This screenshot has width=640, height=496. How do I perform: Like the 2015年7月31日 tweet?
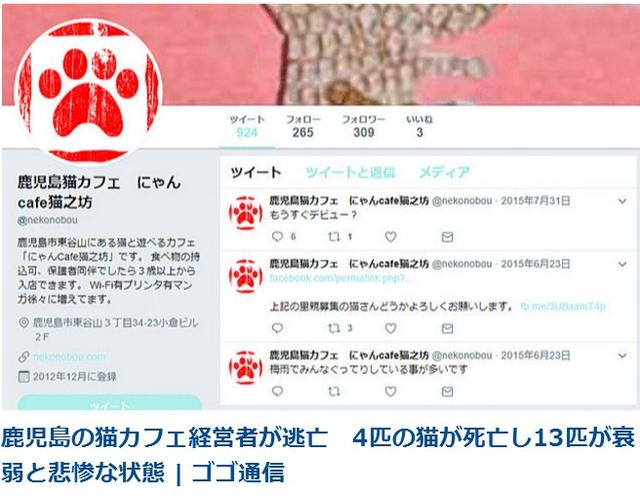391,236
